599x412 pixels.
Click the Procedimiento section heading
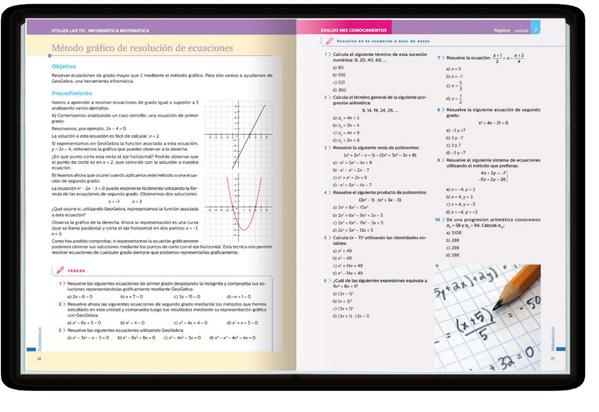point(72,93)
